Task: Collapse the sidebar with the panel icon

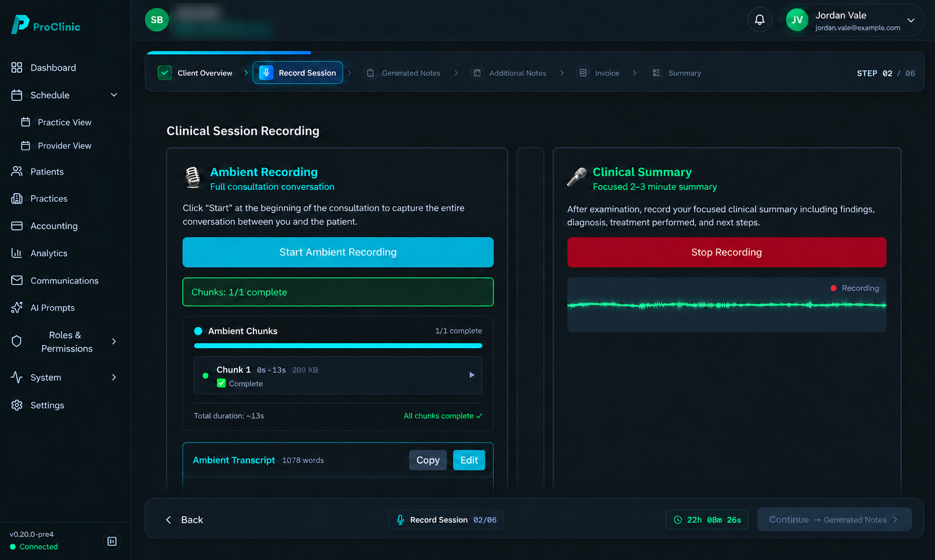Action: coord(112,542)
